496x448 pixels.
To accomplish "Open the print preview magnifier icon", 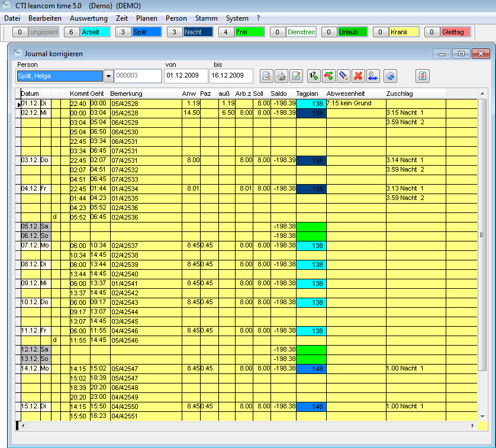I will coord(266,76).
